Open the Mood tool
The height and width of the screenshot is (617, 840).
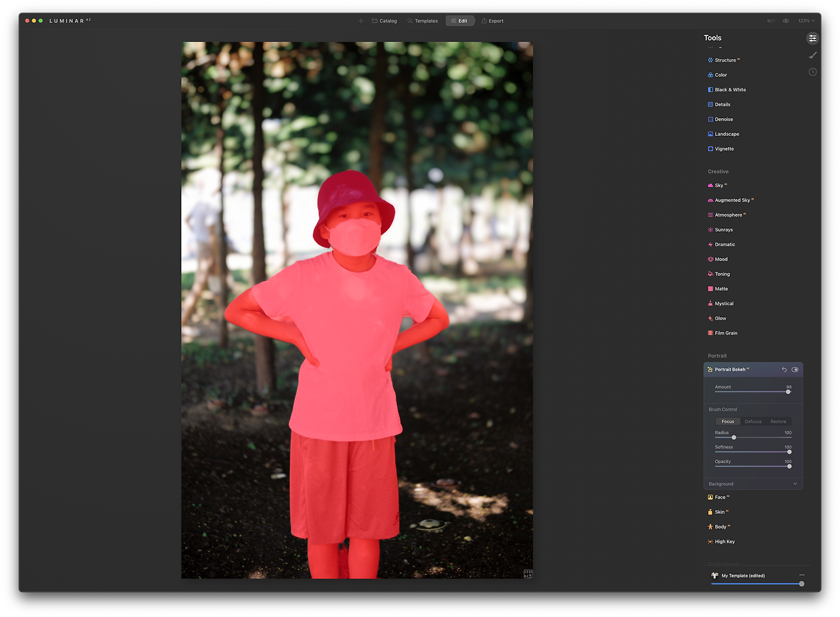718,259
